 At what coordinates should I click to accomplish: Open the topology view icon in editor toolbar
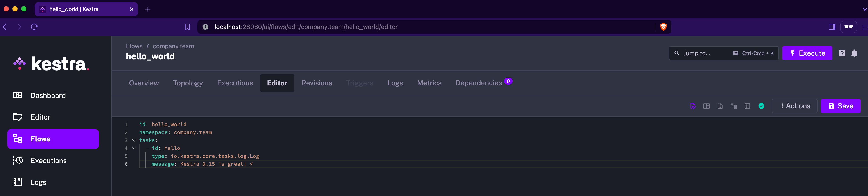pos(733,106)
